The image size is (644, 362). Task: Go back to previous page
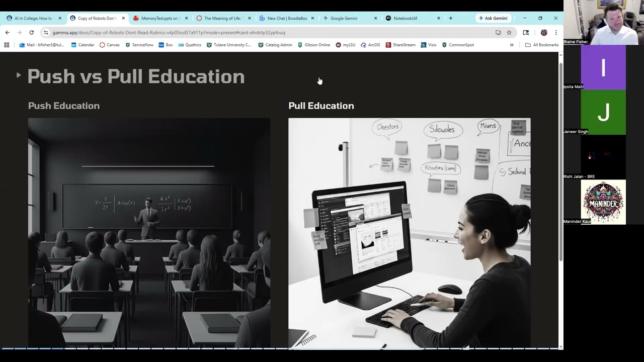[7, 32]
